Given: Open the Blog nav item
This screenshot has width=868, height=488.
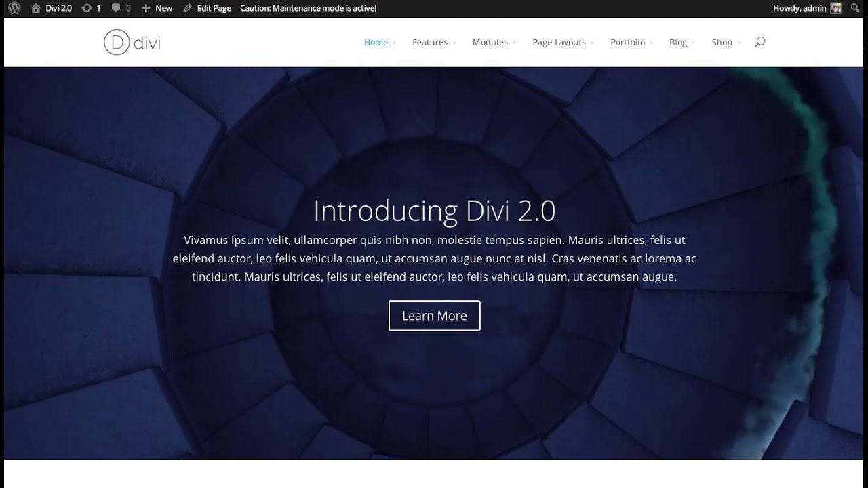Looking at the screenshot, I should [678, 42].
